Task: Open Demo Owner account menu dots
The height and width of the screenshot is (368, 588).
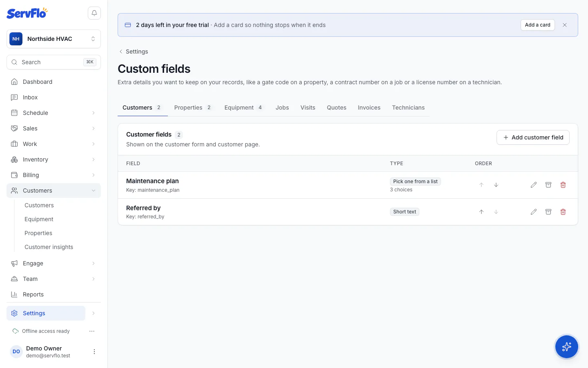Action: tap(94, 352)
